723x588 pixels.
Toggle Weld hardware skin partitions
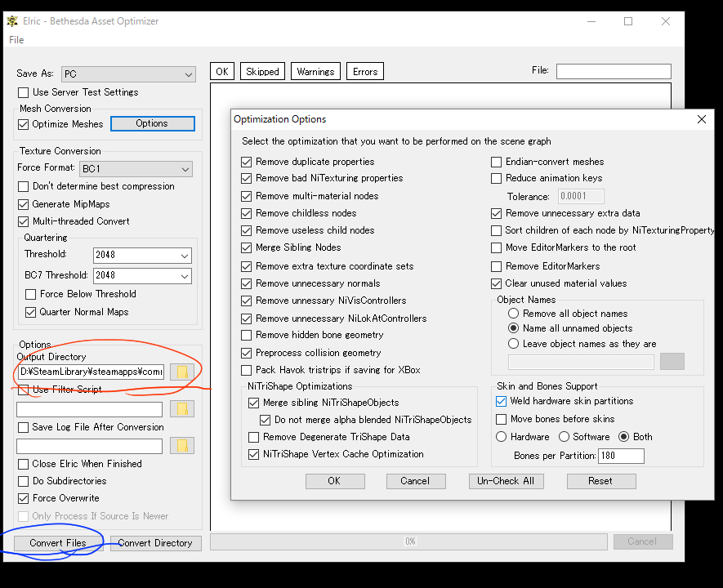click(x=502, y=401)
